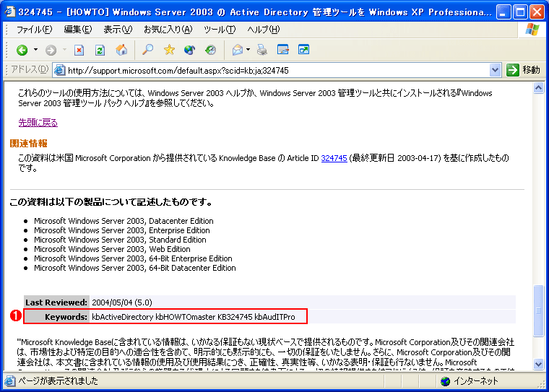The width and height of the screenshot is (549, 392).
Task: Expand the Mail button dropdown arrow
Action: [x=248, y=50]
